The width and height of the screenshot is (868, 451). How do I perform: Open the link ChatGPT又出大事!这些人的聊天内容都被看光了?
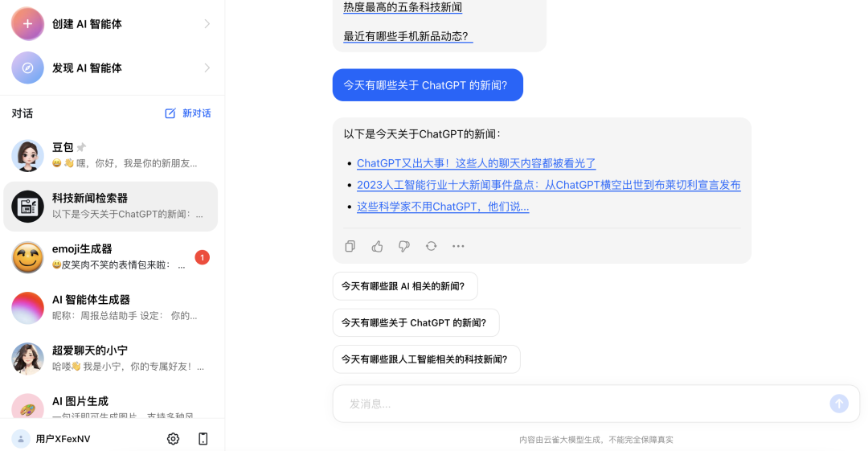[476, 163]
